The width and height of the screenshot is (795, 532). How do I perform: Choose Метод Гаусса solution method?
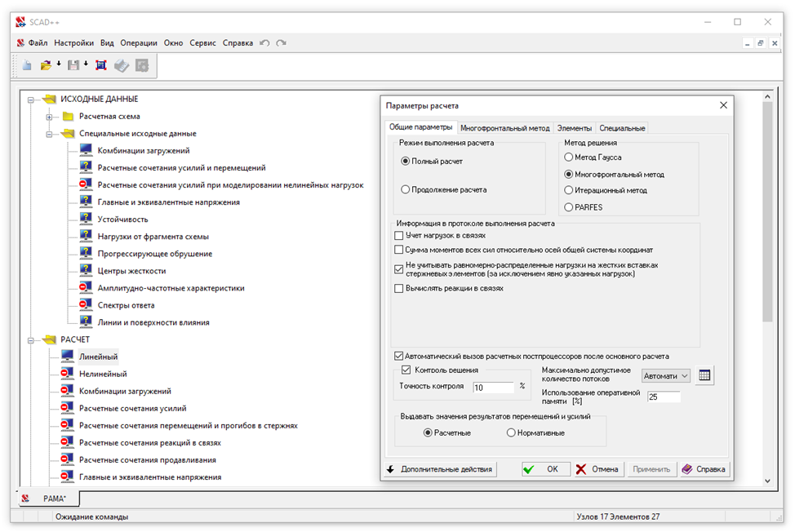tap(568, 157)
